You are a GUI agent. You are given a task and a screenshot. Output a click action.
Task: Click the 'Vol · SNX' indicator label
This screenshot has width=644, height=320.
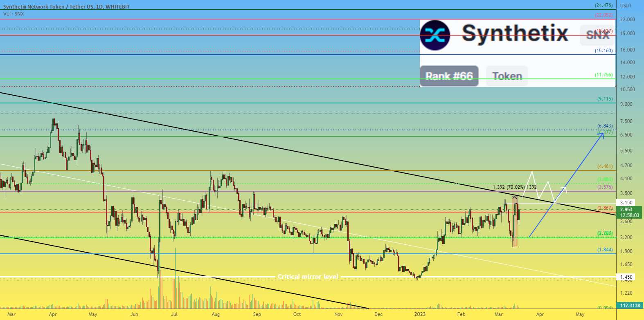tap(14, 14)
